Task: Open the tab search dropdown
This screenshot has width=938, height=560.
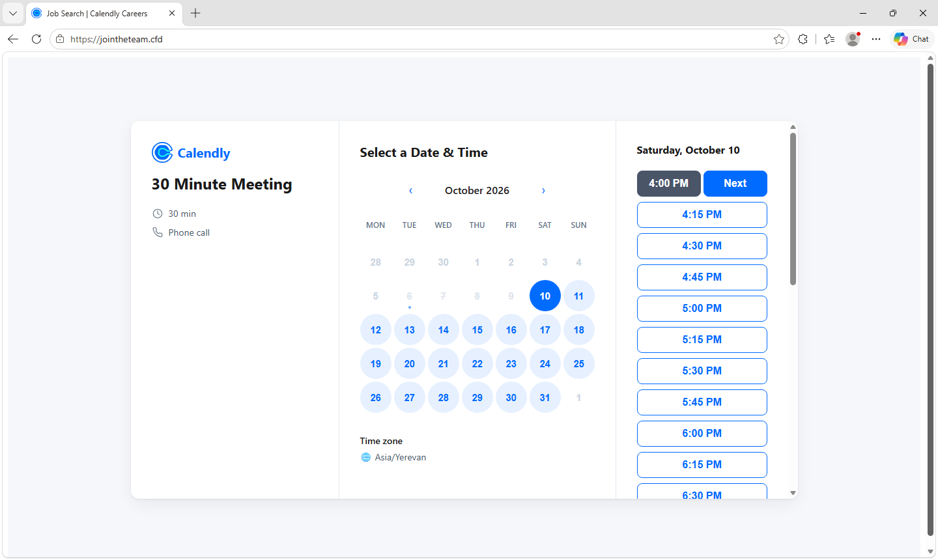Action: 13,13
